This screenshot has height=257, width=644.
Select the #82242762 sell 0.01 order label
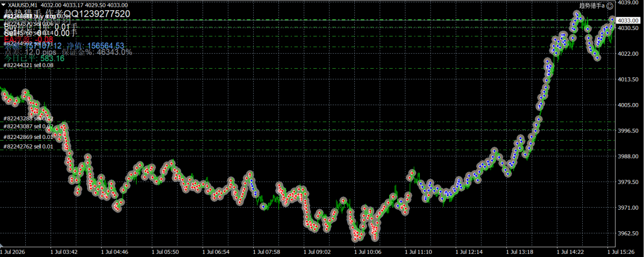click(28, 146)
